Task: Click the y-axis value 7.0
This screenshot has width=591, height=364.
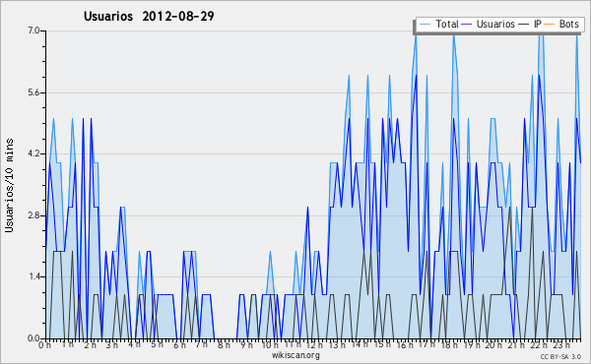Action: coord(33,30)
